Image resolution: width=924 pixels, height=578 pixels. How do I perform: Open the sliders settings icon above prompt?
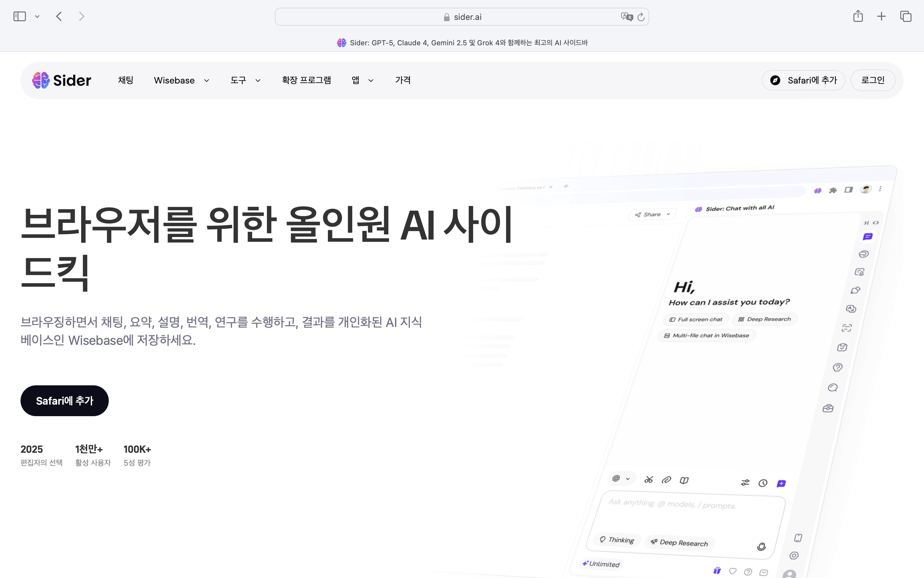(x=745, y=482)
